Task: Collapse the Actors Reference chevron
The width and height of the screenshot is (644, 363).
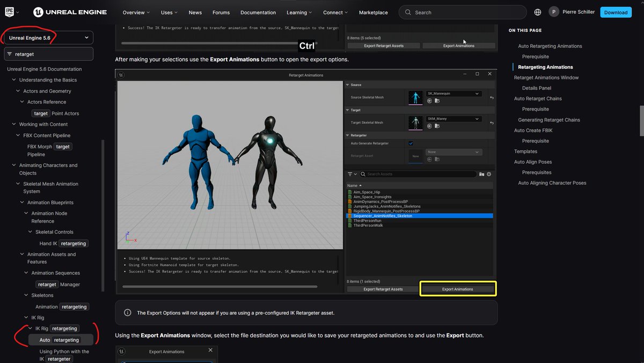Action: [x=22, y=102]
